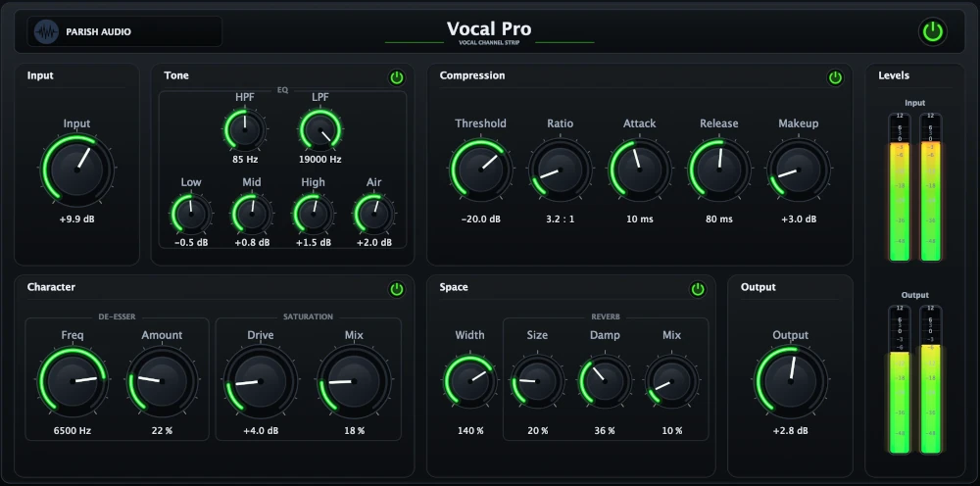
Task: Click the 22 % de-esser amount value
Action: (x=162, y=431)
